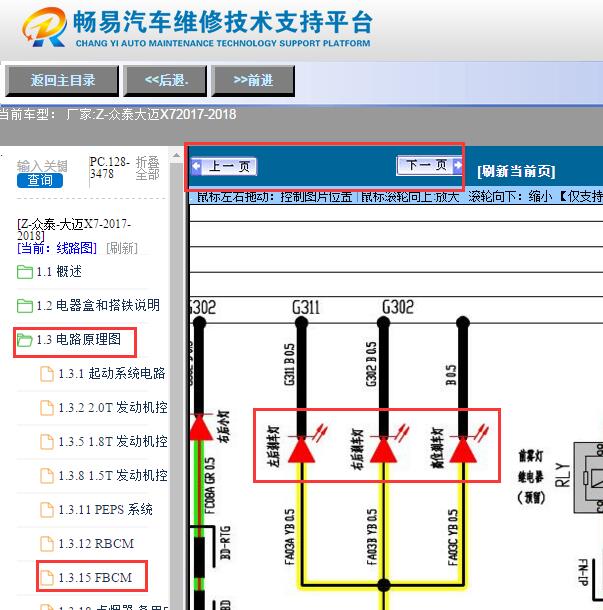Viewport: 603px width, 610px height.
Task: Click the FA03A YB 0.5 wire label
Action: click(x=290, y=537)
